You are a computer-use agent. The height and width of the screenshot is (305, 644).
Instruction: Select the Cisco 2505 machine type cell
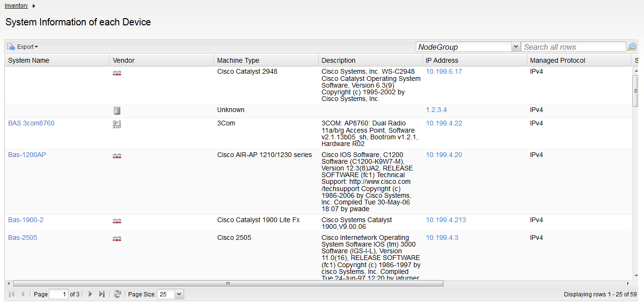(x=234, y=237)
